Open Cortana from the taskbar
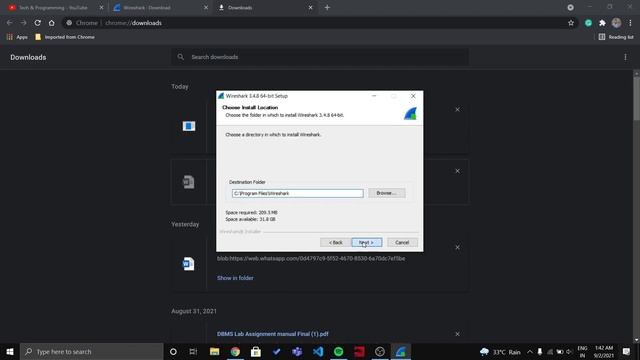640x360 pixels. pyautogui.click(x=173, y=351)
